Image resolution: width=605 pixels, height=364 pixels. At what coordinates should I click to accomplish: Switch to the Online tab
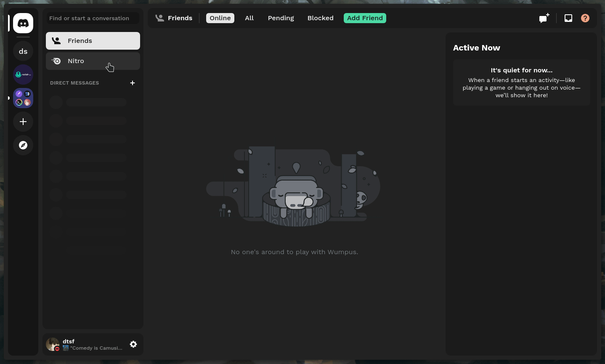[220, 18]
